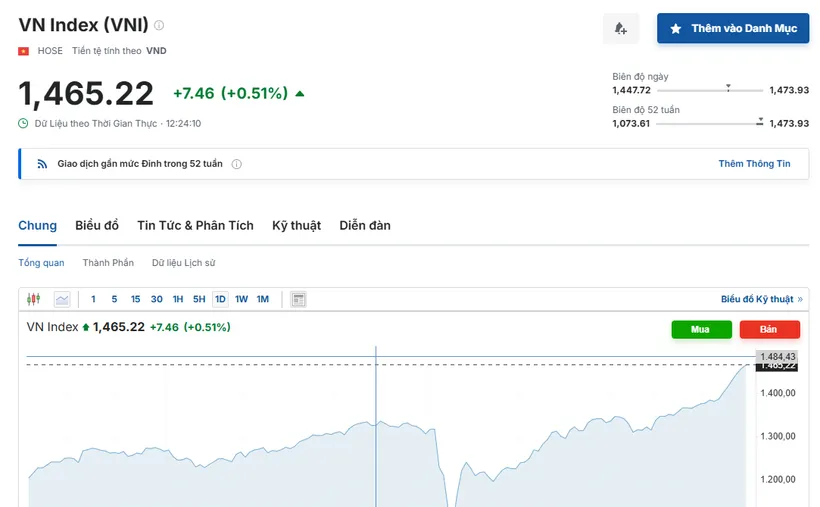Image resolution: width=820 pixels, height=507 pixels.
Task: Set chart interval to 5H
Action: click(199, 299)
